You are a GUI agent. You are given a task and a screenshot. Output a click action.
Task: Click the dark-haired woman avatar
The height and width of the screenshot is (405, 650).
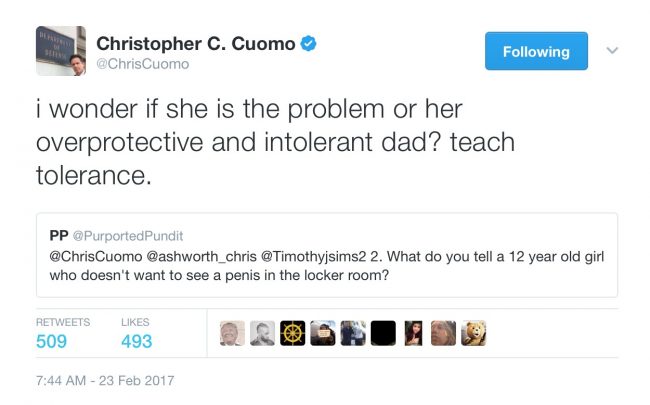pyautogui.click(x=413, y=333)
